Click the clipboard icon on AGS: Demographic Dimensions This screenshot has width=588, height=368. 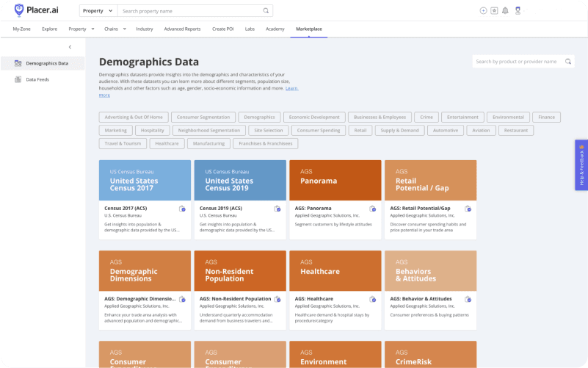pos(182,299)
